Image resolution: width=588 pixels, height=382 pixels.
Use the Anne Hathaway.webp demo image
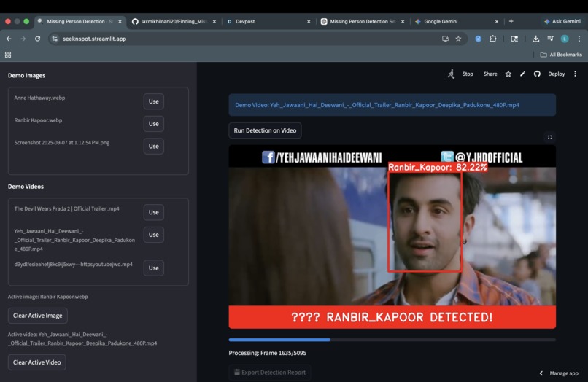tap(153, 101)
